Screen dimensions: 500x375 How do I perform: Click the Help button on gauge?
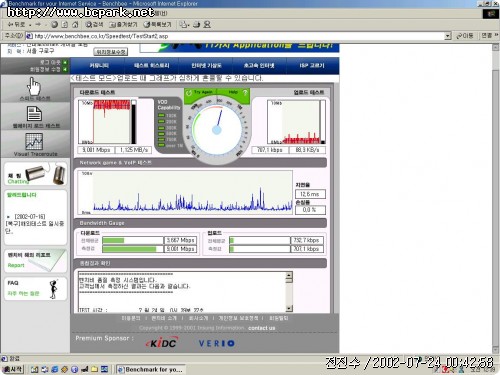click(x=233, y=92)
